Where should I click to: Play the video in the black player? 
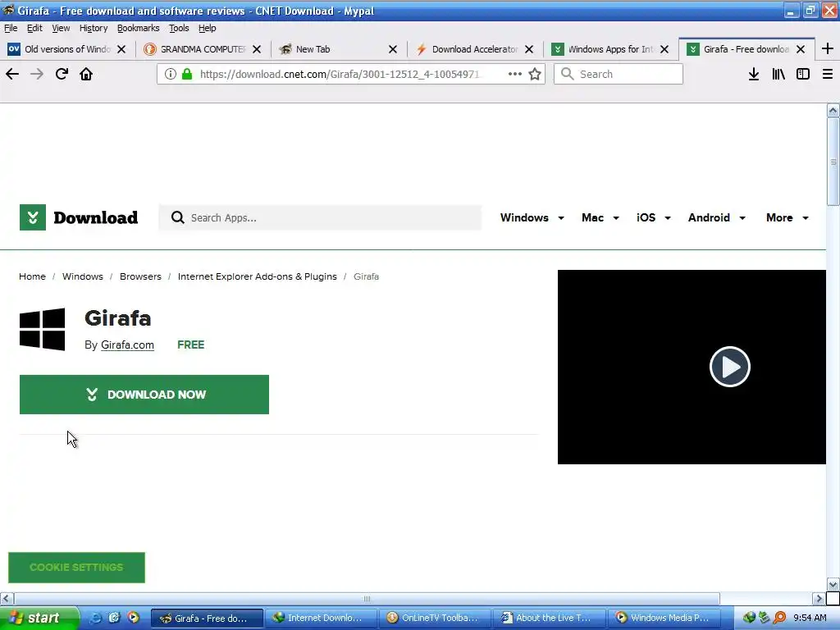(729, 367)
